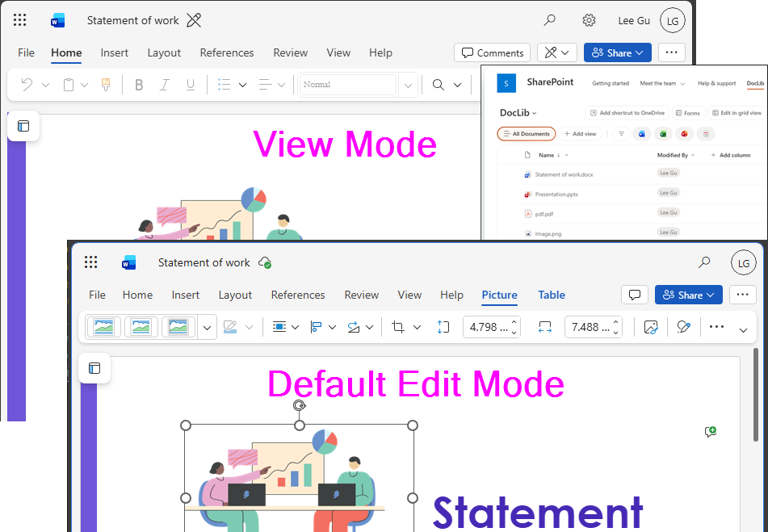Select Table tab in Edit Mode window

click(x=552, y=295)
